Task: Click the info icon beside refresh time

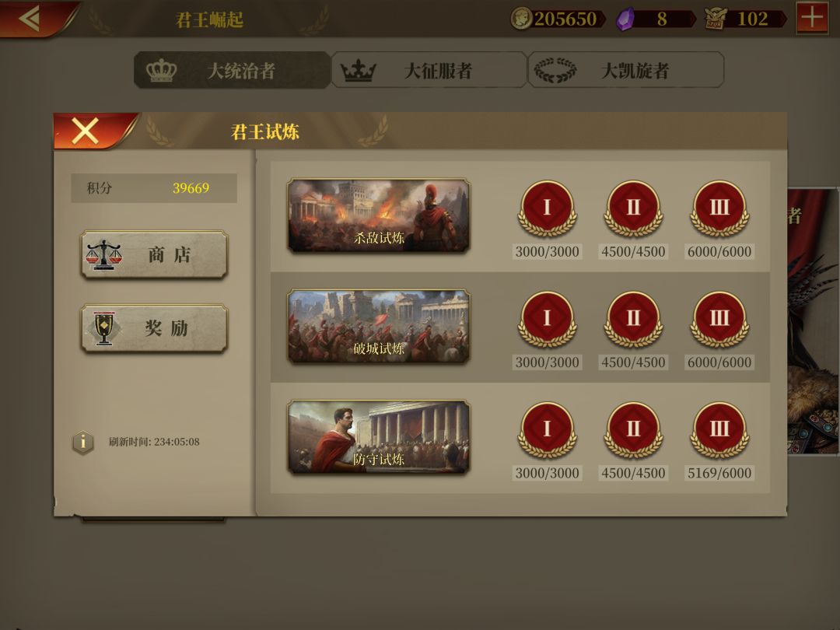Action: 83,443
